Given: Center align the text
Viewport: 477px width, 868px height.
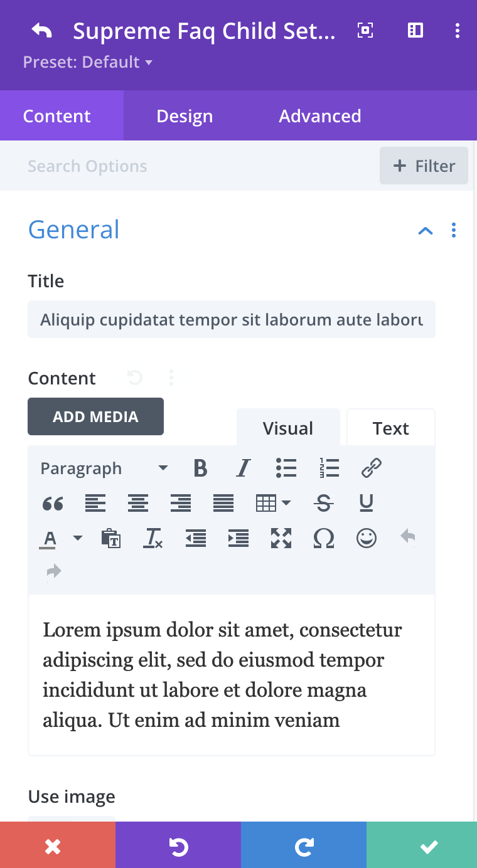Looking at the screenshot, I should [x=138, y=503].
